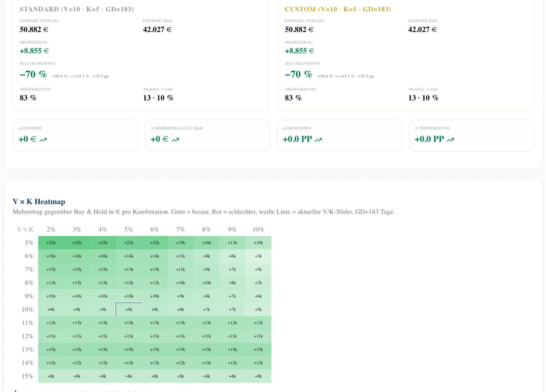Select heatmap cell +13k at row 5% column 9%
This screenshot has height=392, width=546.
coord(232,243)
